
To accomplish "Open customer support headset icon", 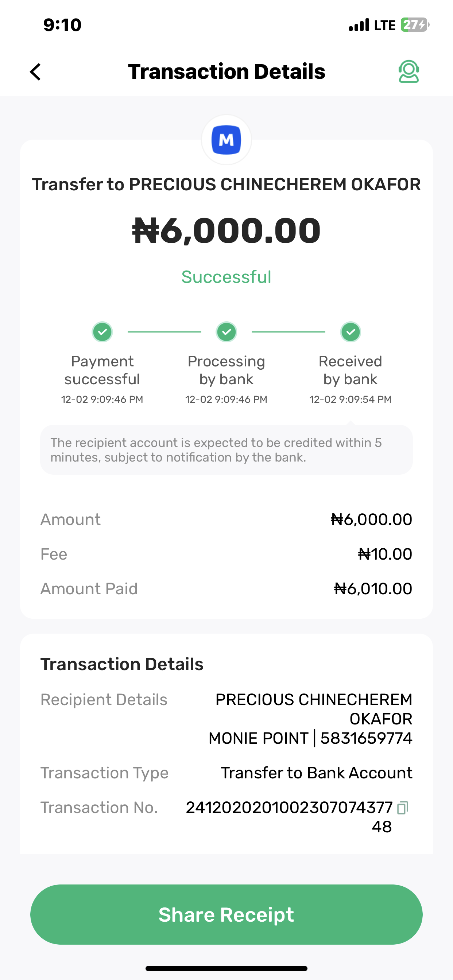I will click(409, 71).
